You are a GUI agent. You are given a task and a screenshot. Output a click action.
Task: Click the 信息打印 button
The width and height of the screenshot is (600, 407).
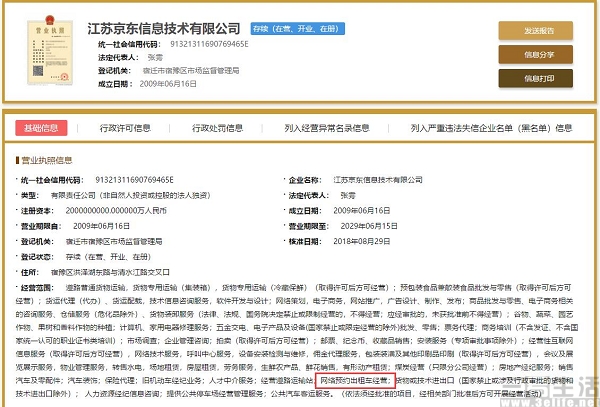(x=535, y=79)
